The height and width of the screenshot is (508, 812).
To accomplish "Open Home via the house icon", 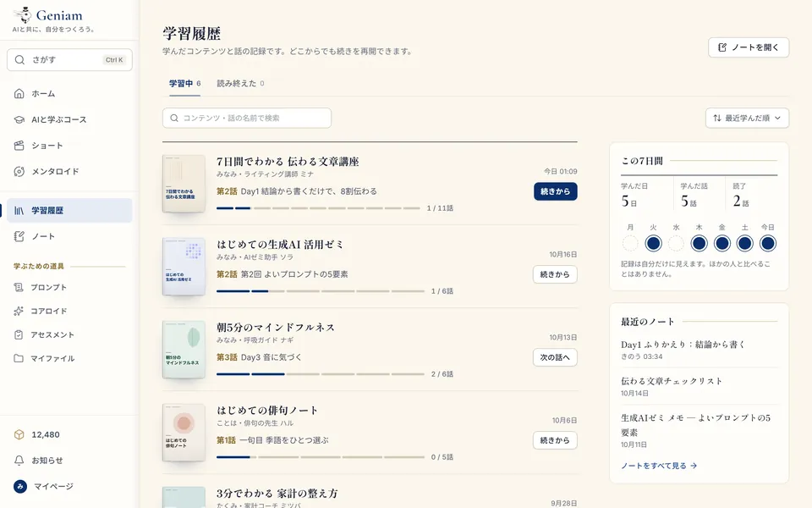I will tap(19, 93).
